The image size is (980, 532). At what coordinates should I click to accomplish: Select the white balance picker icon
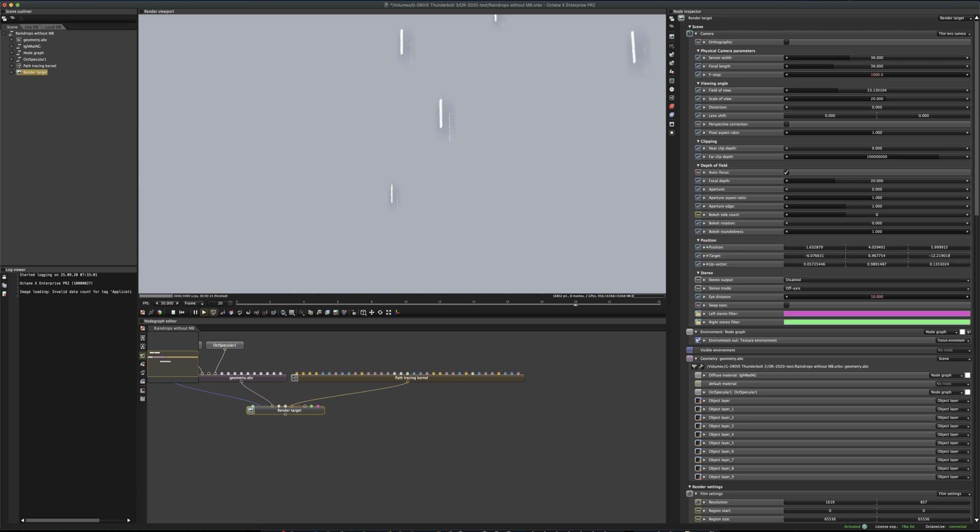point(231,313)
